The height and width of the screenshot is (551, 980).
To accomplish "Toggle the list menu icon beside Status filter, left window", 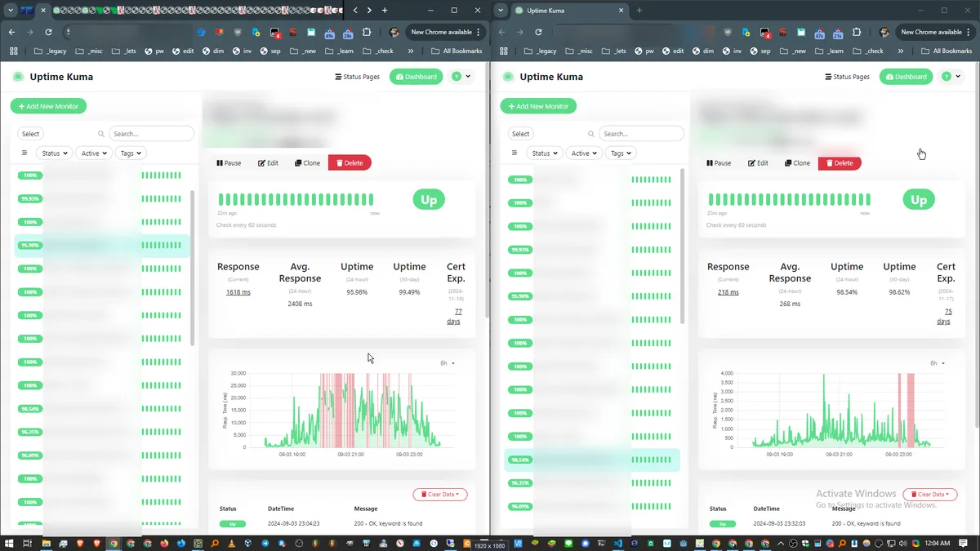I will point(24,153).
